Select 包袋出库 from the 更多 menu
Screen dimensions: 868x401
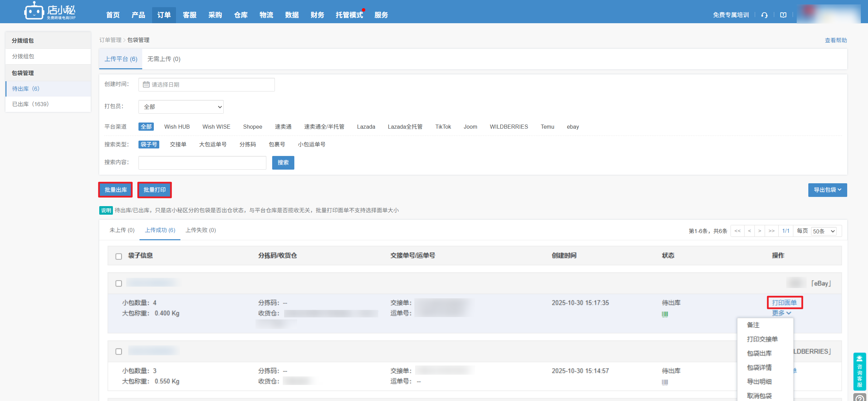[759, 353]
